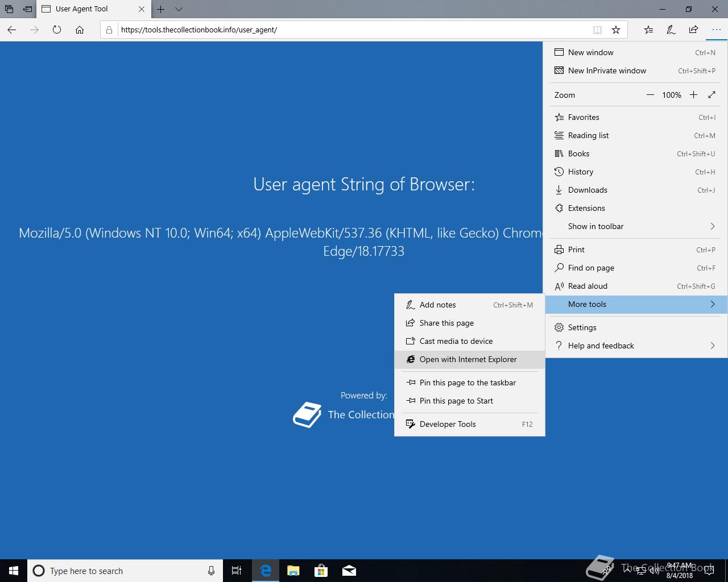Open Settings from the menu
This screenshot has height=582, width=728.
point(635,327)
